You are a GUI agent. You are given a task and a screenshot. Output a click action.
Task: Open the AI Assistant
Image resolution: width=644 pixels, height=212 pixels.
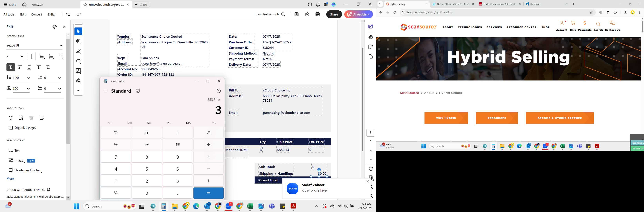coord(358,15)
